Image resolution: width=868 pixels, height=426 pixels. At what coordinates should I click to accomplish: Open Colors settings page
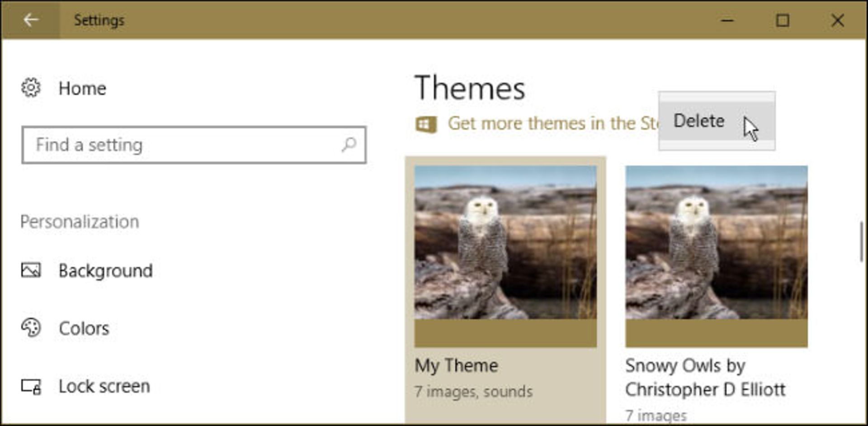(85, 328)
